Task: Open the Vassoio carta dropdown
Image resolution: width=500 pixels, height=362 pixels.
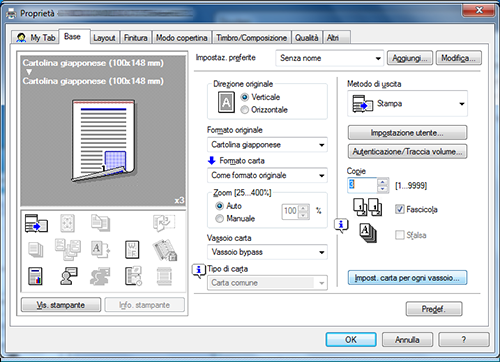Action: click(x=267, y=252)
